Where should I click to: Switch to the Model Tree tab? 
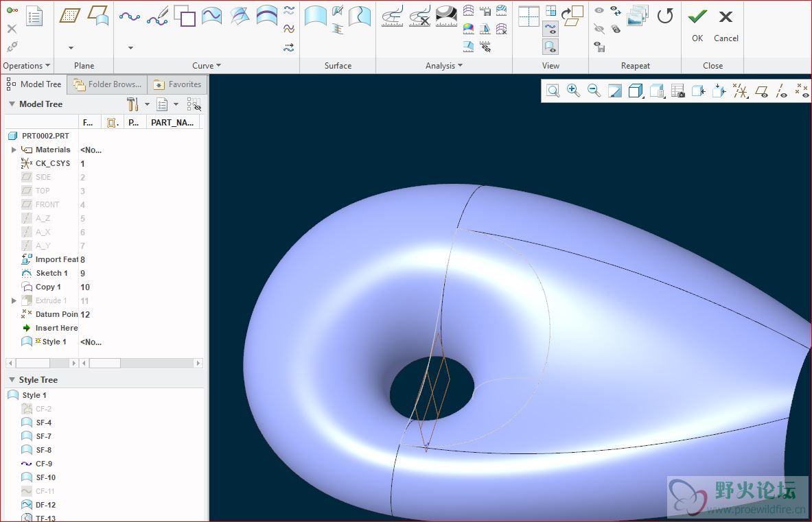click(x=34, y=84)
